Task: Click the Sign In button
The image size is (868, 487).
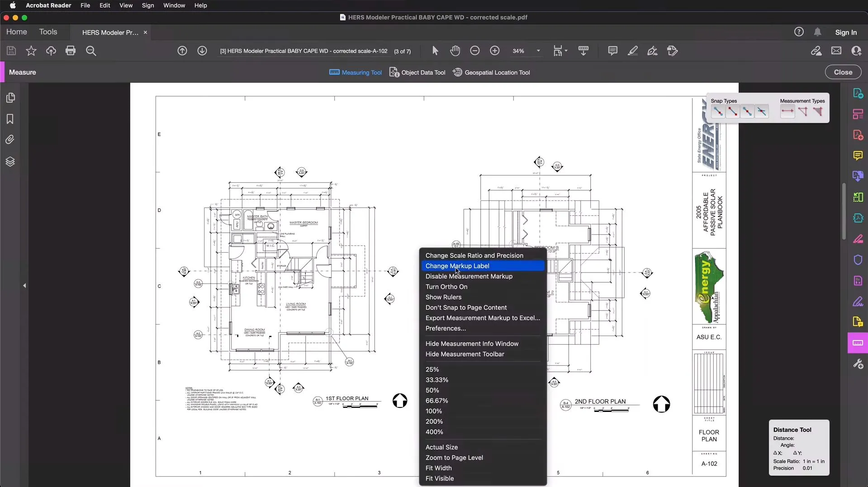Action: (x=845, y=32)
